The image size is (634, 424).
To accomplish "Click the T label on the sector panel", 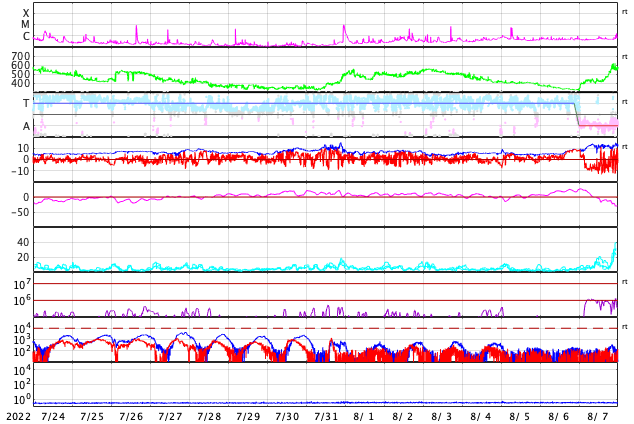I will click(26, 104).
